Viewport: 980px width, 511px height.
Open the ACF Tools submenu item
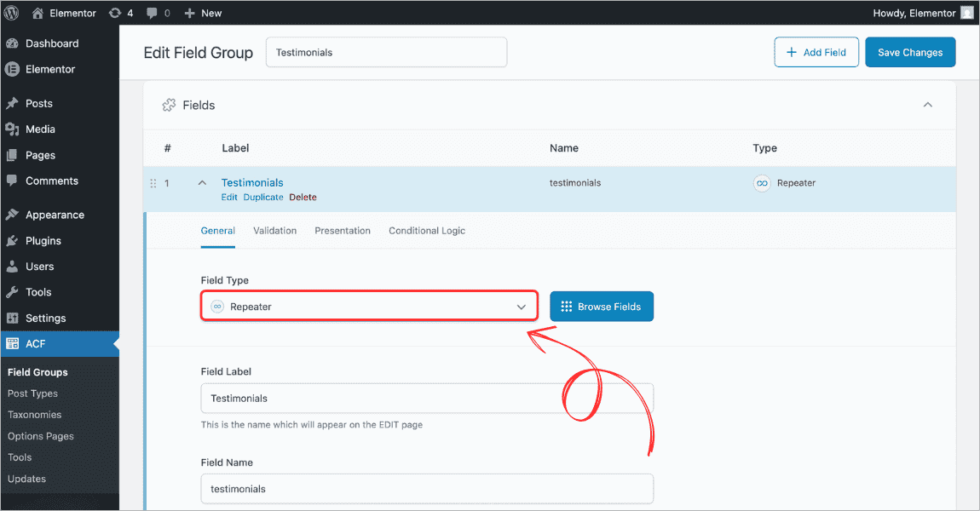(20, 457)
